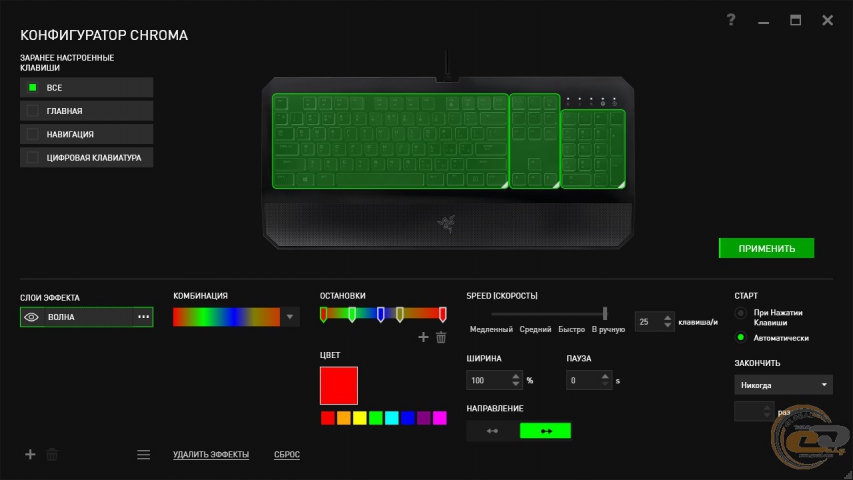Check the ГЛАВНАЯ preset keys checkbox

click(33, 111)
